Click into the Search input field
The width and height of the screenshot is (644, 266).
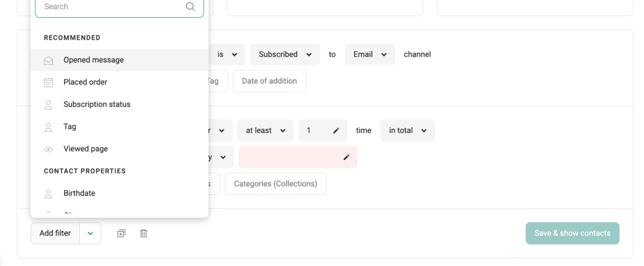[x=105, y=7]
